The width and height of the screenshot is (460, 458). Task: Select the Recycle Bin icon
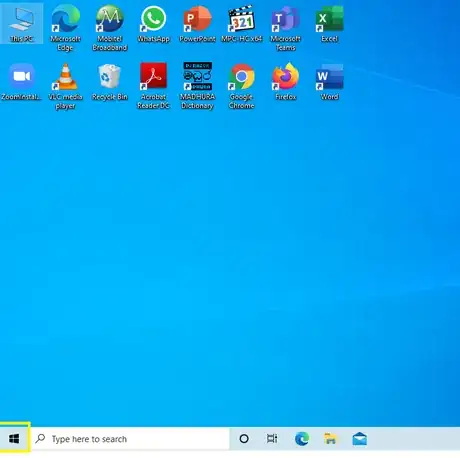(110, 82)
